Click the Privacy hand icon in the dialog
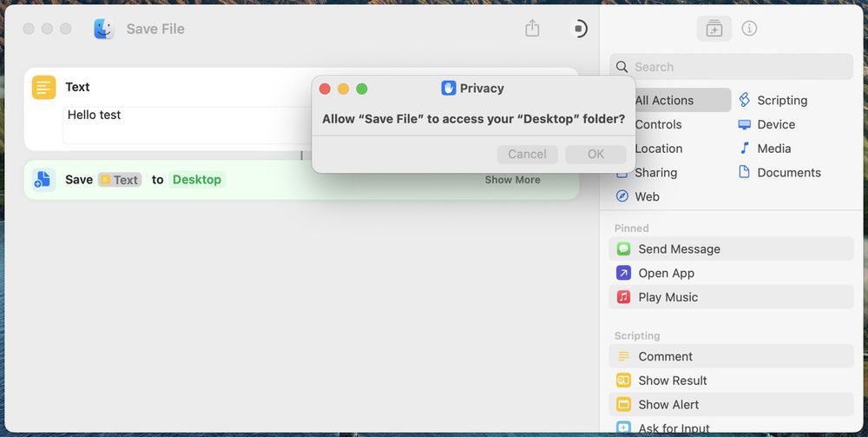The height and width of the screenshot is (437, 868). 449,88
